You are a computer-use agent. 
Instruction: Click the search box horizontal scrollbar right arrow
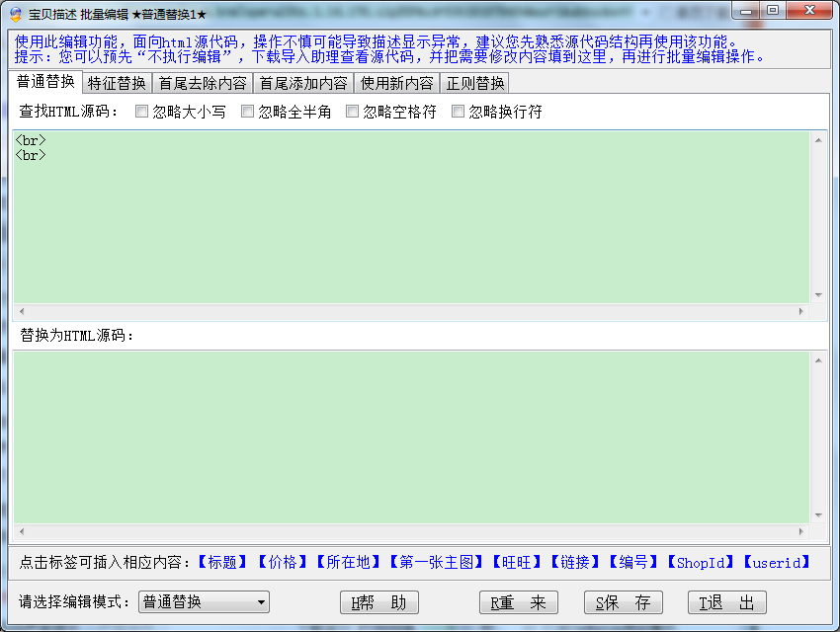pyautogui.click(x=802, y=311)
